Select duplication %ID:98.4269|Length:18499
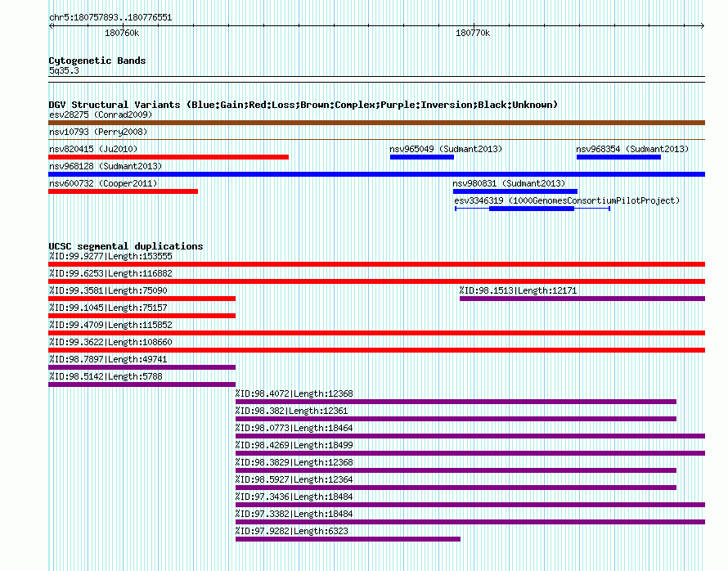This screenshot has width=728, height=571. (470, 453)
